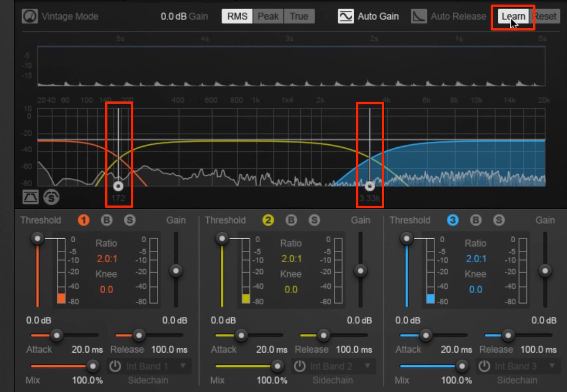Open the Int Band 2 sidechain dropdown

341,366
